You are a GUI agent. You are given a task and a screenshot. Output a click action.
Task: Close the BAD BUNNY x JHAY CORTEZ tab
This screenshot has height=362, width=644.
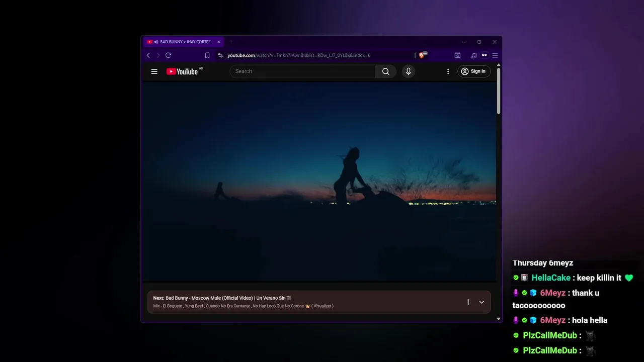tap(218, 42)
